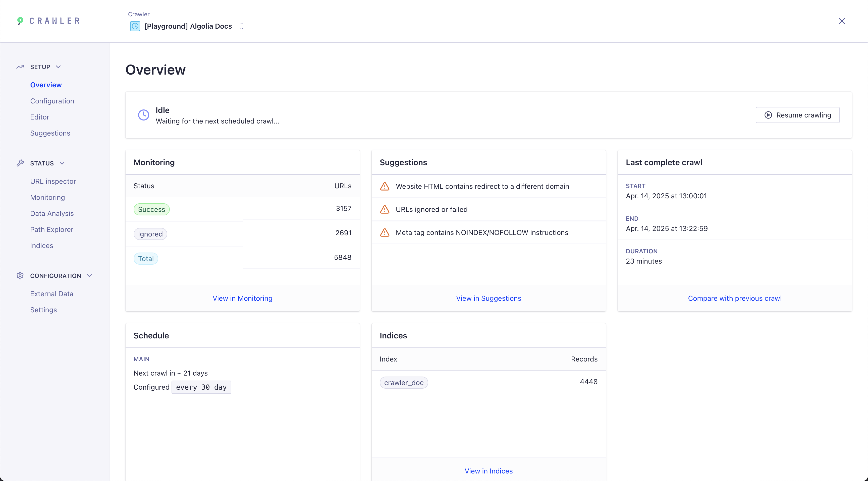Click the warning icon for URLs ignored or failed
The image size is (868, 481).
pos(385,209)
